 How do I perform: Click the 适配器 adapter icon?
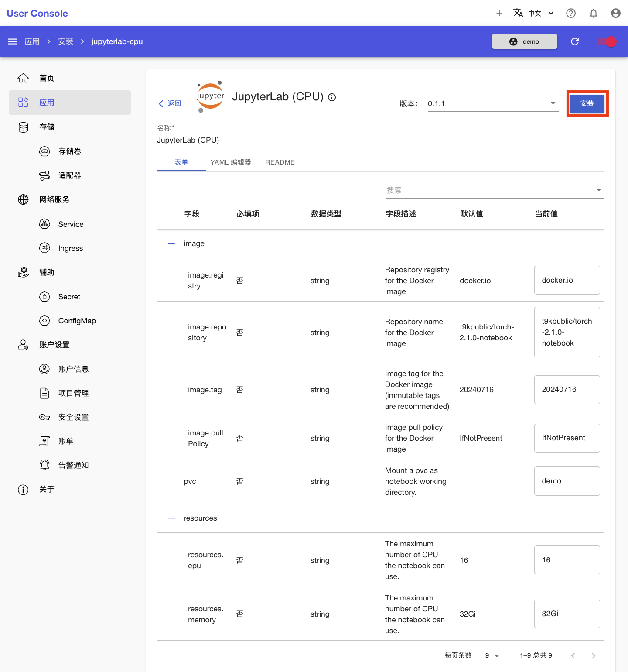click(44, 175)
